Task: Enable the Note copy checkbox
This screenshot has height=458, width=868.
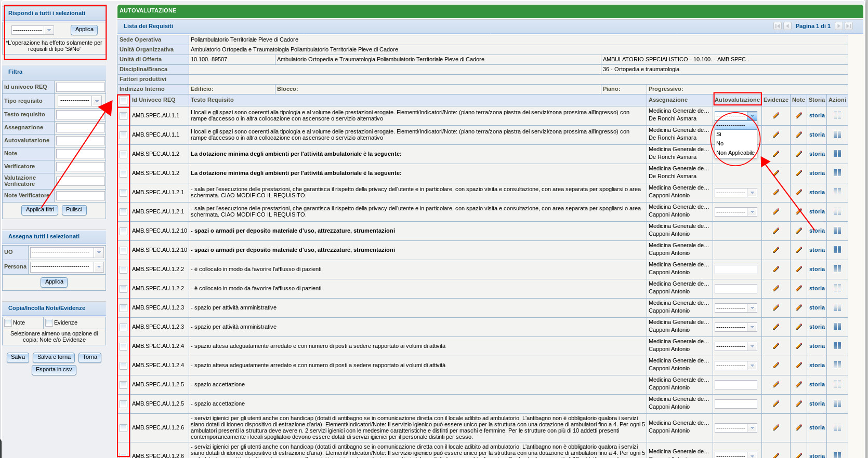Action: 8,323
